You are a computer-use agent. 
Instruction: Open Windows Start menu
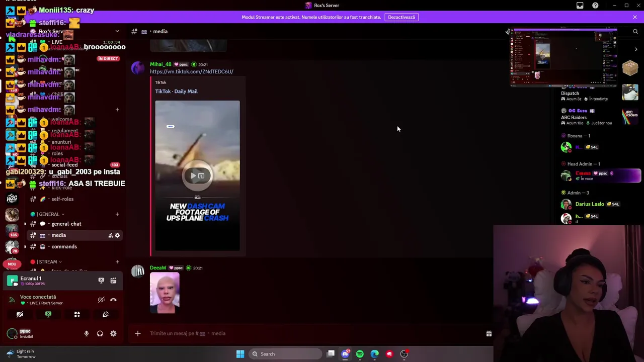point(240,354)
